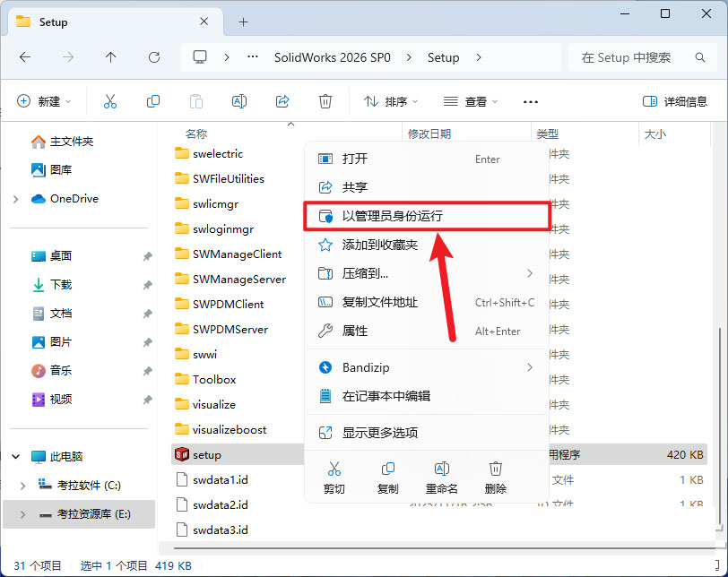The width and height of the screenshot is (728, 577).
Task: Open 下载 folder in sidebar
Action: [61, 284]
